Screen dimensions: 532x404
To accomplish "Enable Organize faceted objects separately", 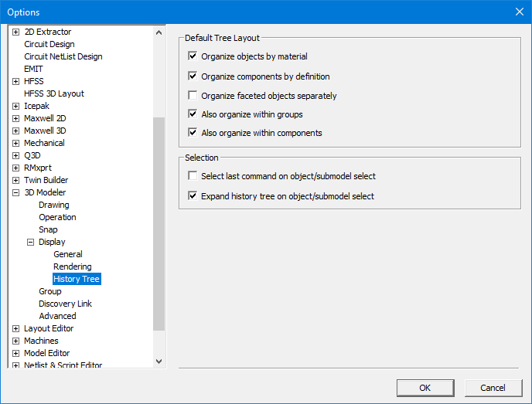I will pos(193,95).
